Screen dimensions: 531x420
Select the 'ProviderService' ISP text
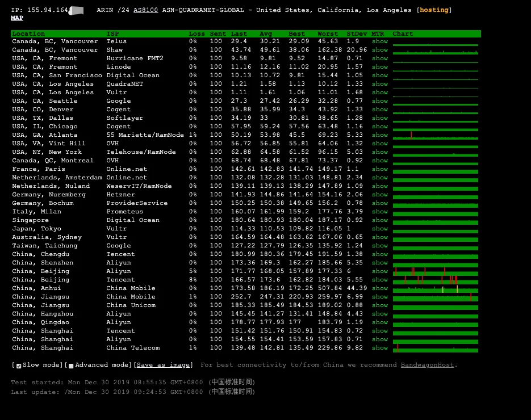point(137,203)
